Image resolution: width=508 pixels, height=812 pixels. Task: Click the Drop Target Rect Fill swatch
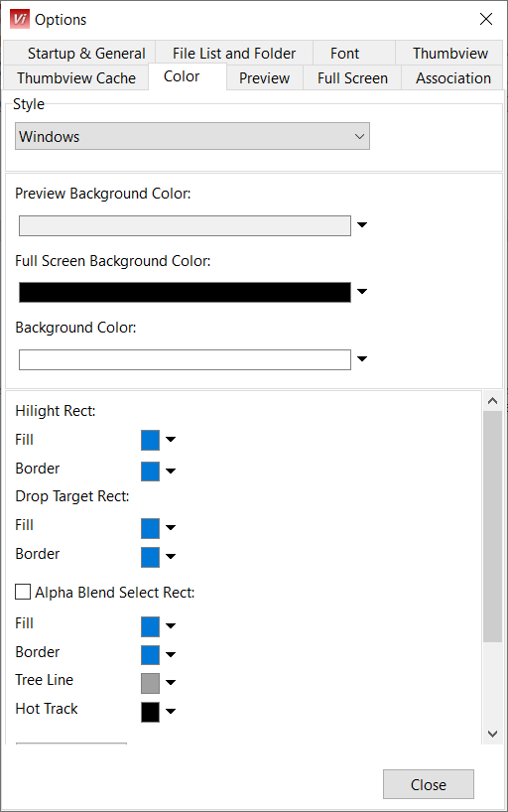click(150, 529)
